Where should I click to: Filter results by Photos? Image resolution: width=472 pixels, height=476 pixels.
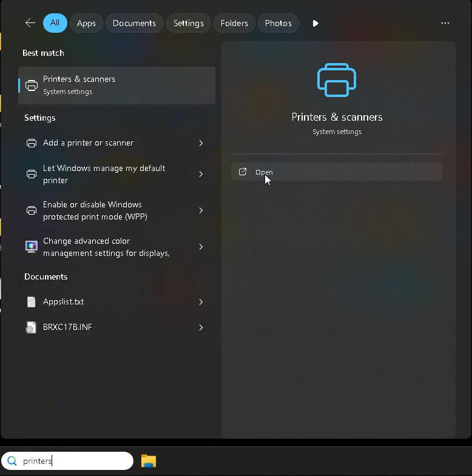(x=278, y=23)
